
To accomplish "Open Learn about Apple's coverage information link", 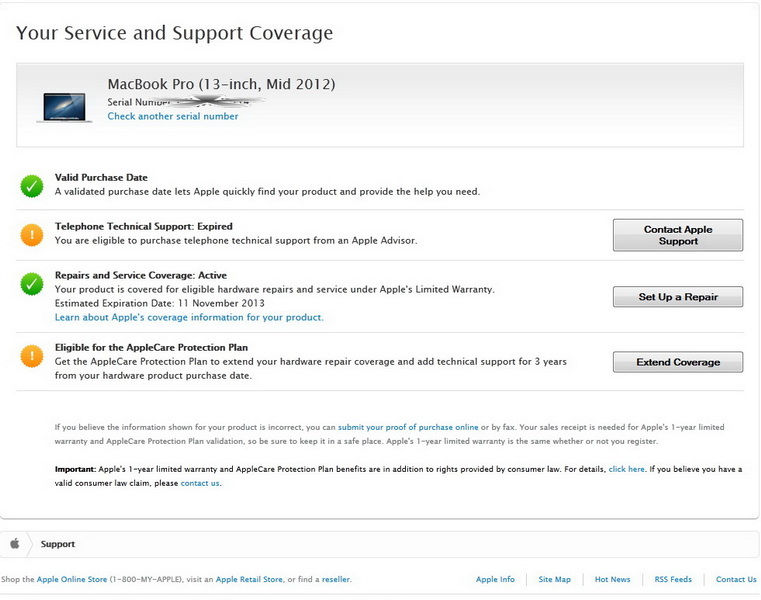I will [x=189, y=317].
